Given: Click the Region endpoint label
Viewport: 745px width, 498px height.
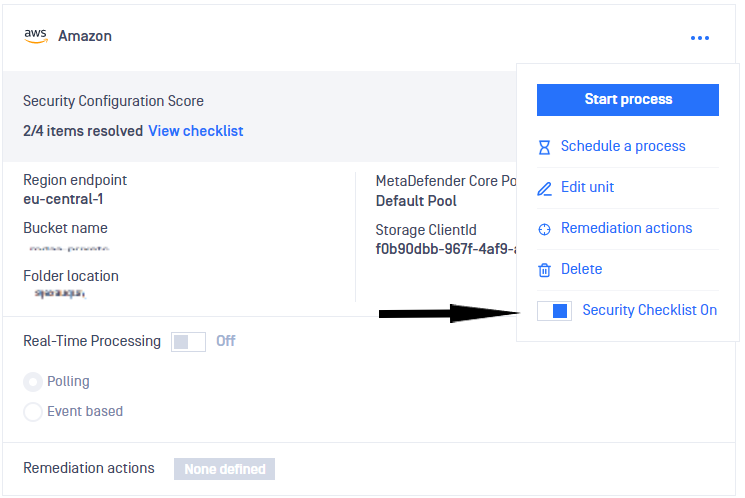Looking at the screenshot, I should point(75,180).
